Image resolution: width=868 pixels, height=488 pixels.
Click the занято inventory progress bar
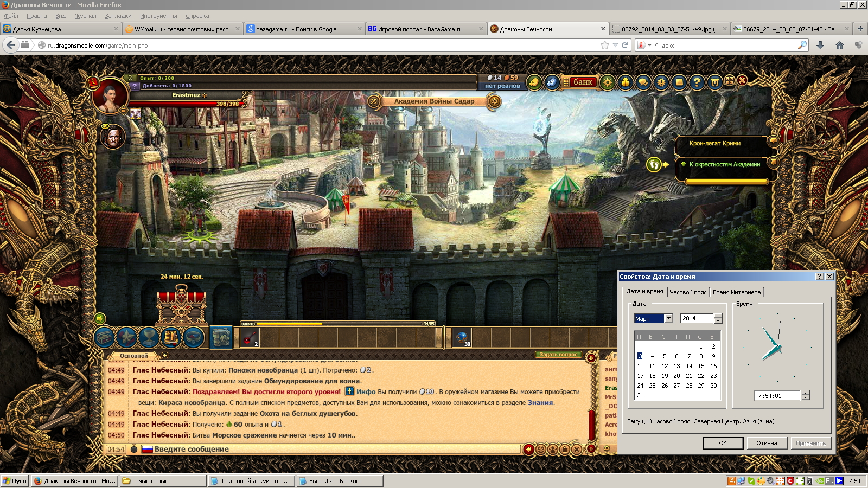click(x=339, y=324)
